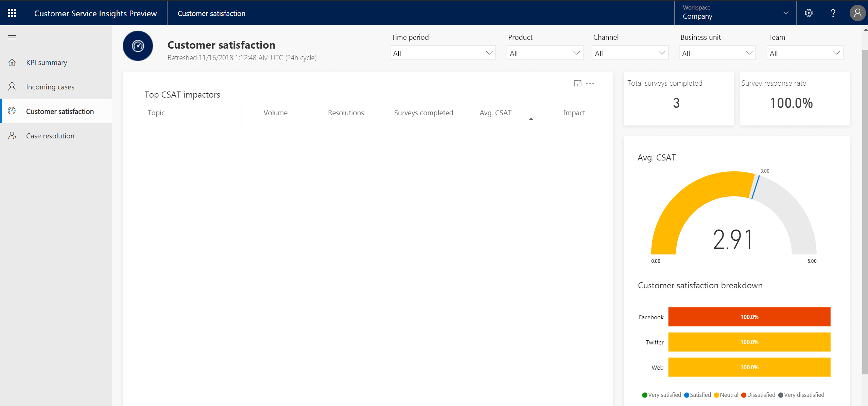Image resolution: width=868 pixels, height=406 pixels.
Task: Open Incoming cases in sidebar
Action: (50, 87)
